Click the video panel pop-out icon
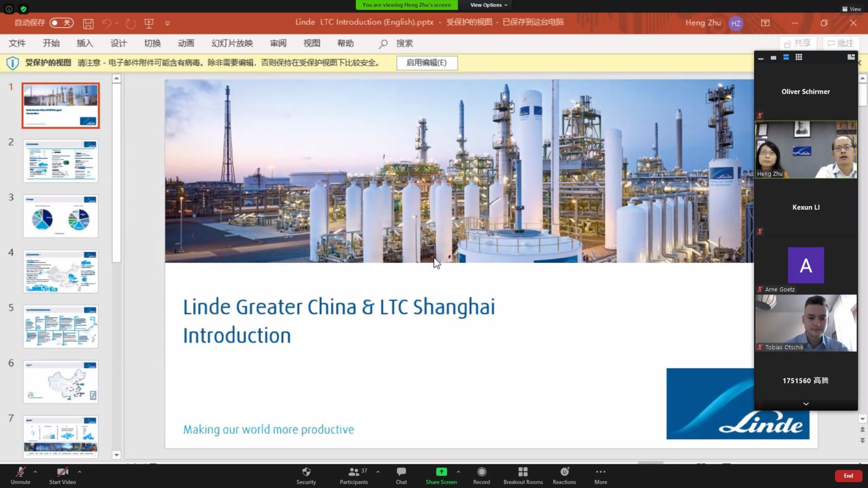 click(851, 57)
